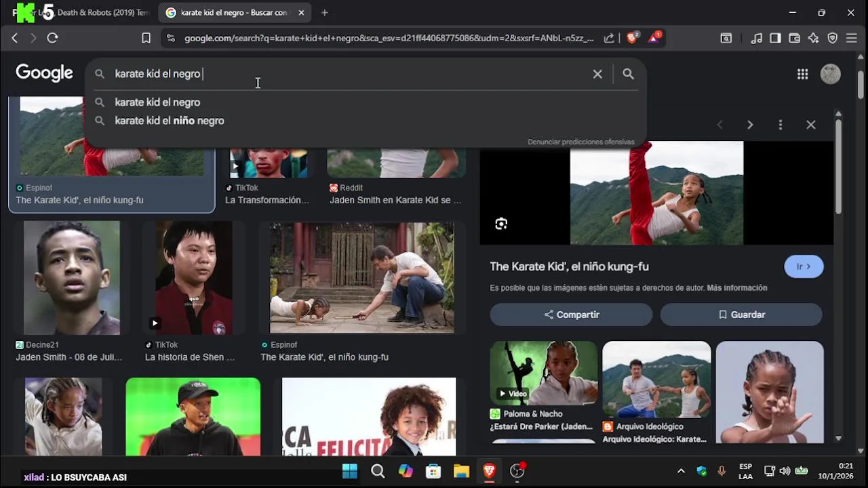
Task: Open the volume control in tray
Action: 785,471
